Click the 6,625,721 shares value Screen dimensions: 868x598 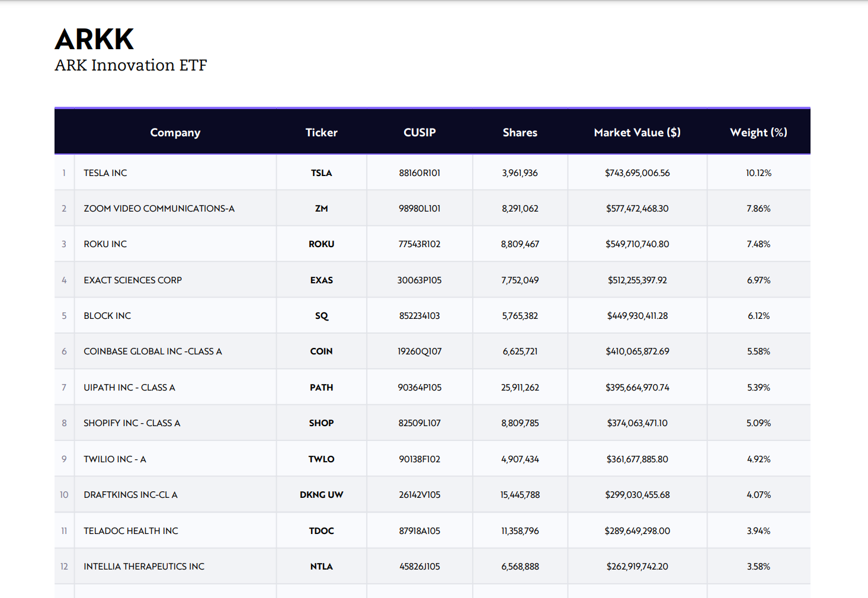click(x=520, y=351)
